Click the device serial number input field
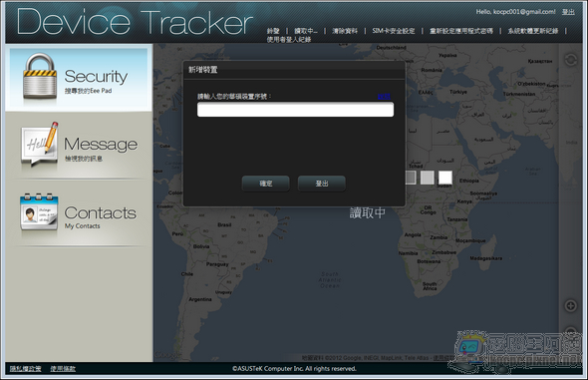 tap(296, 110)
